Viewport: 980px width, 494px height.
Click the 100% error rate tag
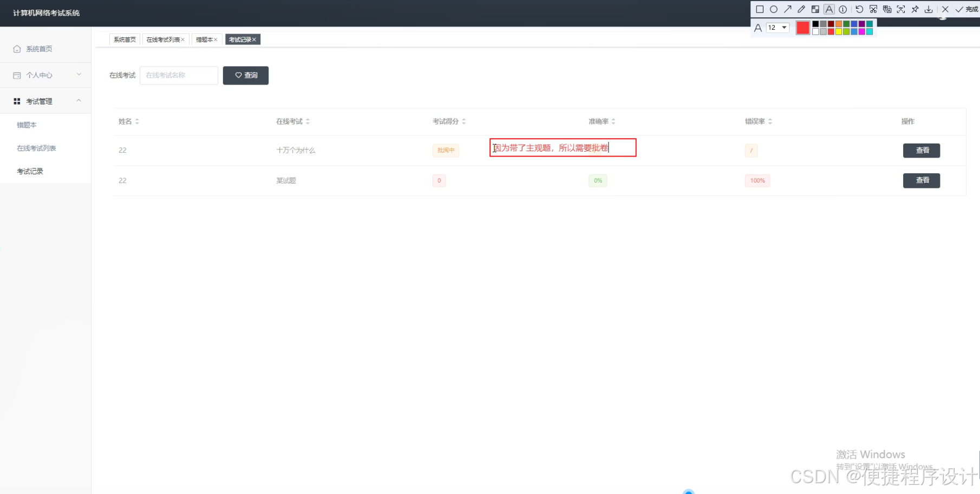[x=757, y=180]
